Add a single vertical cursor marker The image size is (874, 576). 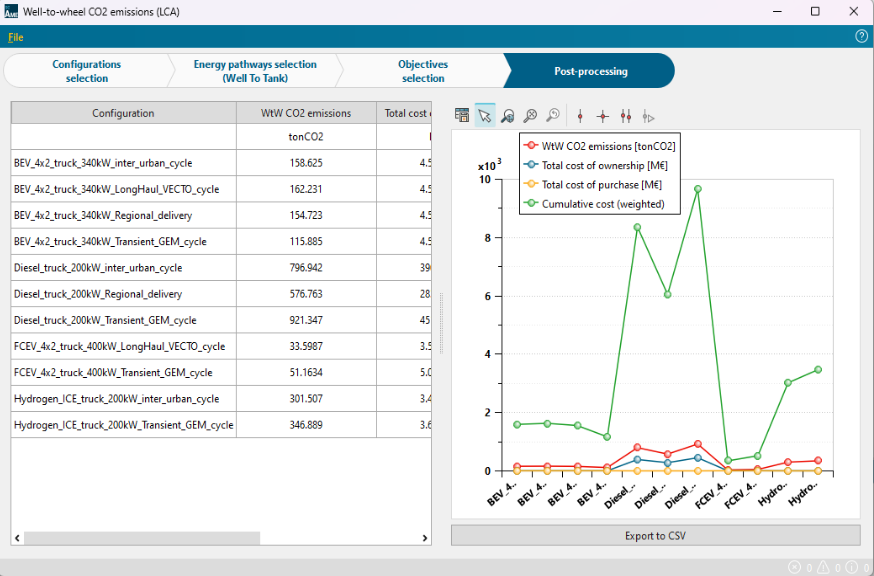pos(580,116)
